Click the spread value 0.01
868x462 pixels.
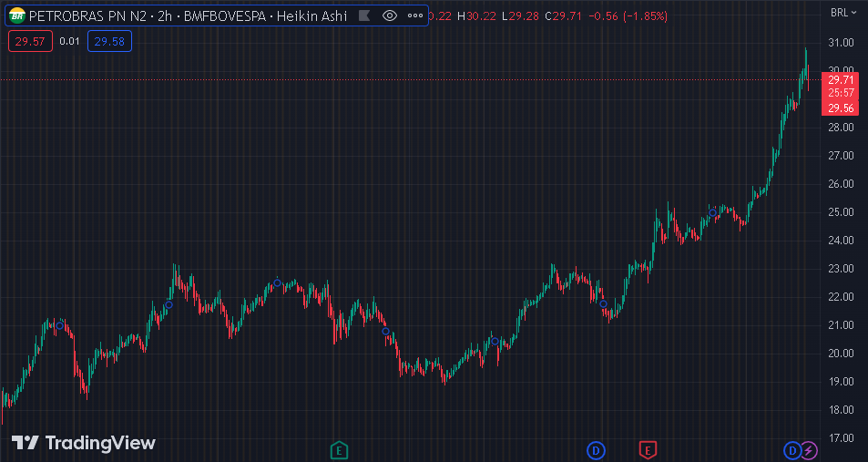[70, 42]
